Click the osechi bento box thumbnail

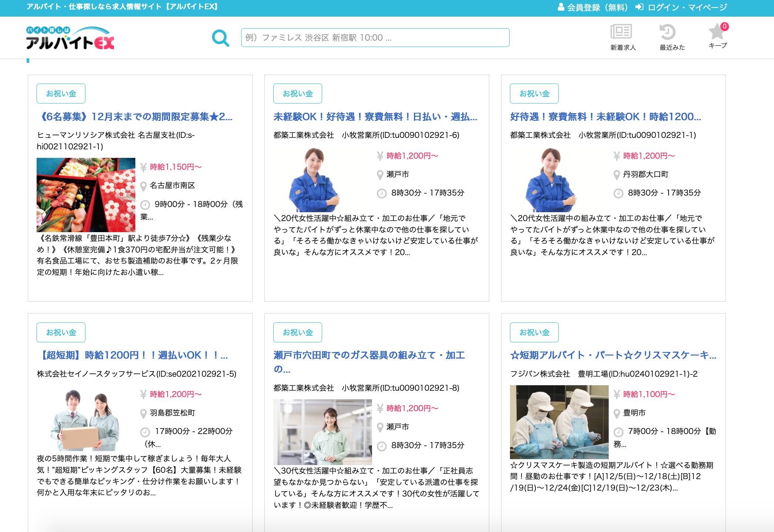86,195
